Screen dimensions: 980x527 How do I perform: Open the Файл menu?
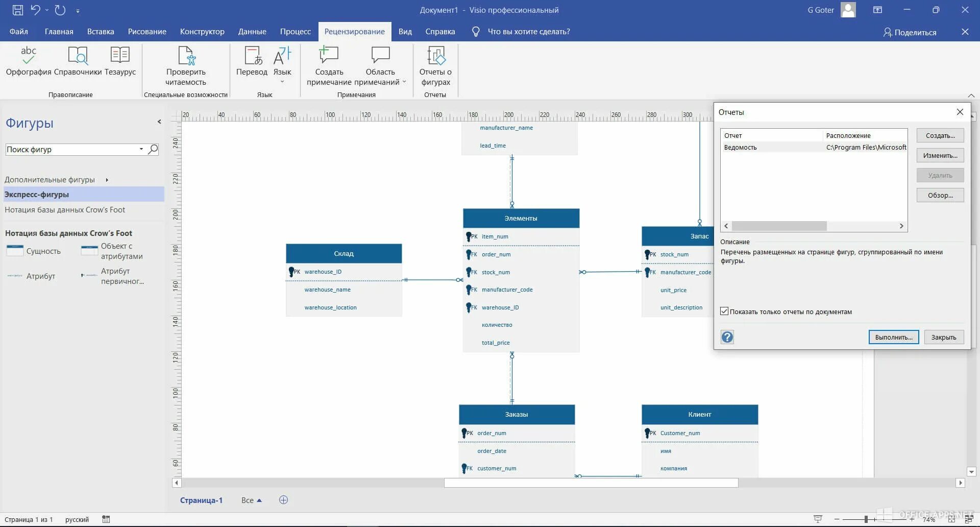click(x=18, y=32)
